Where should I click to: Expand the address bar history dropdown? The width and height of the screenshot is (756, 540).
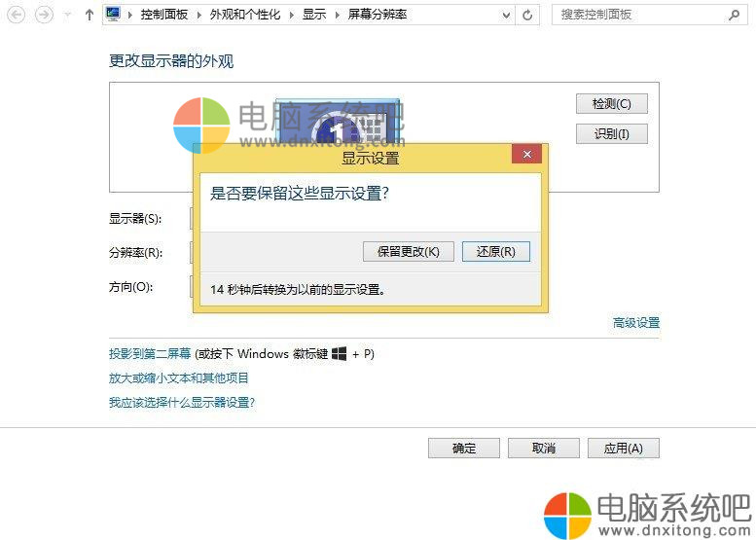pyautogui.click(x=506, y=16)
